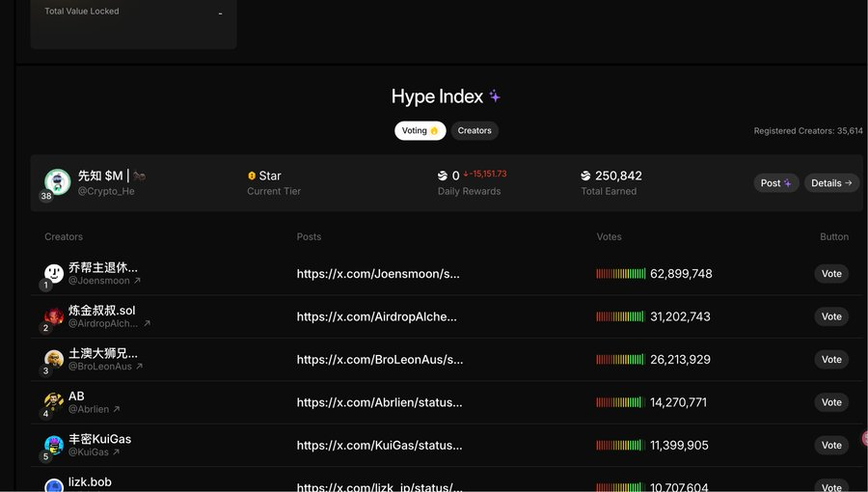Click the Button column header
The width and height of the screenshot is (868, 492).
834,236
